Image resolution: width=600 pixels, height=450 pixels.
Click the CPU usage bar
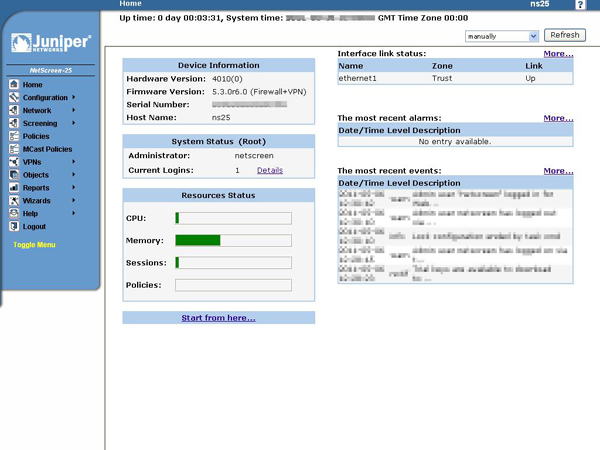(233, 218)
